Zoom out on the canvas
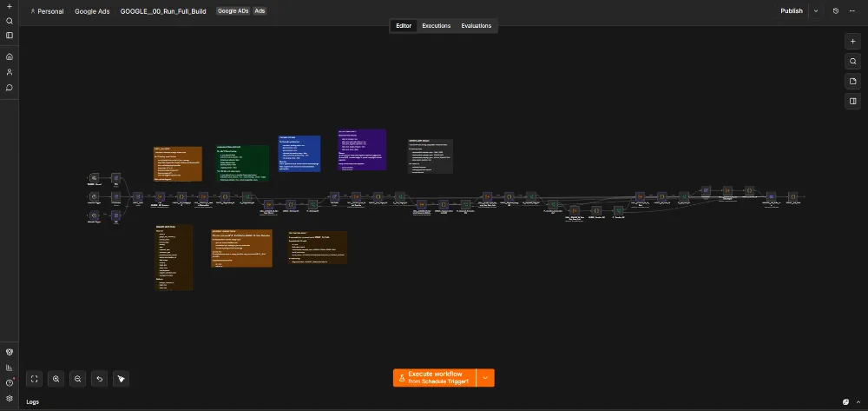Screen dimensions: 868x411 77,379
